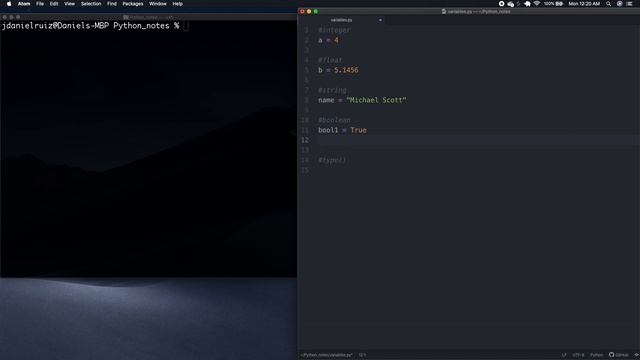Click line number 15 in the gutter

click(x=305, y=170)
